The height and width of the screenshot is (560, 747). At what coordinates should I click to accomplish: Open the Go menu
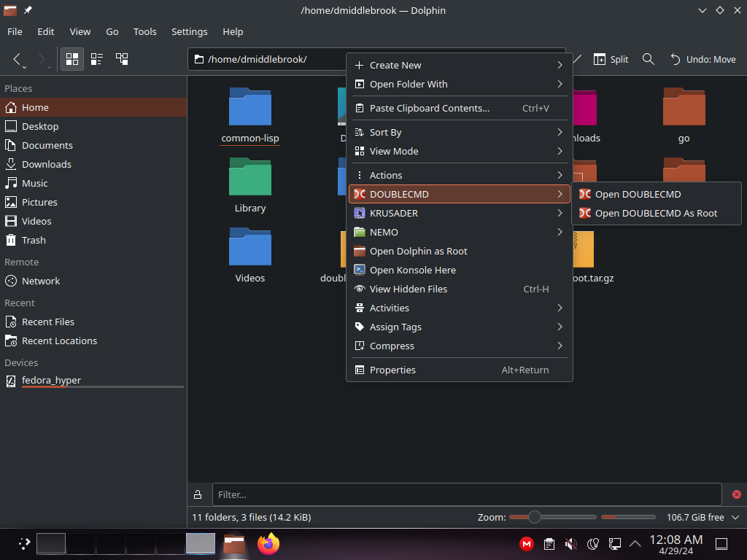112,31
